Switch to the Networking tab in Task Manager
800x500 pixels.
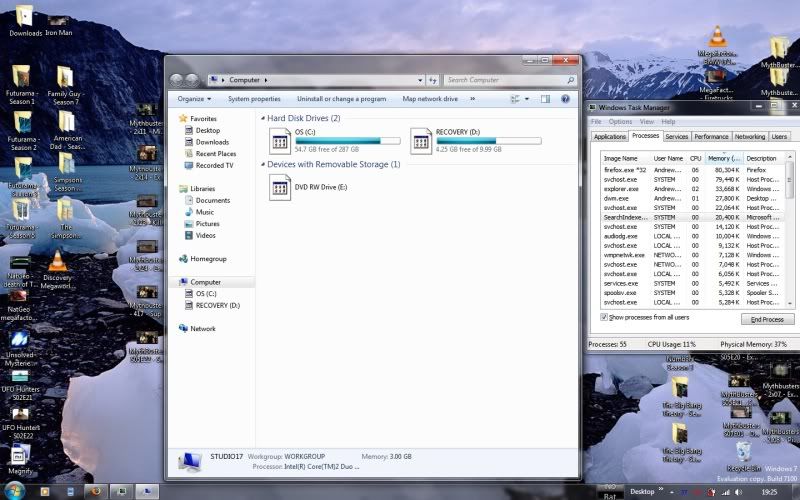(x=749, y=137)
